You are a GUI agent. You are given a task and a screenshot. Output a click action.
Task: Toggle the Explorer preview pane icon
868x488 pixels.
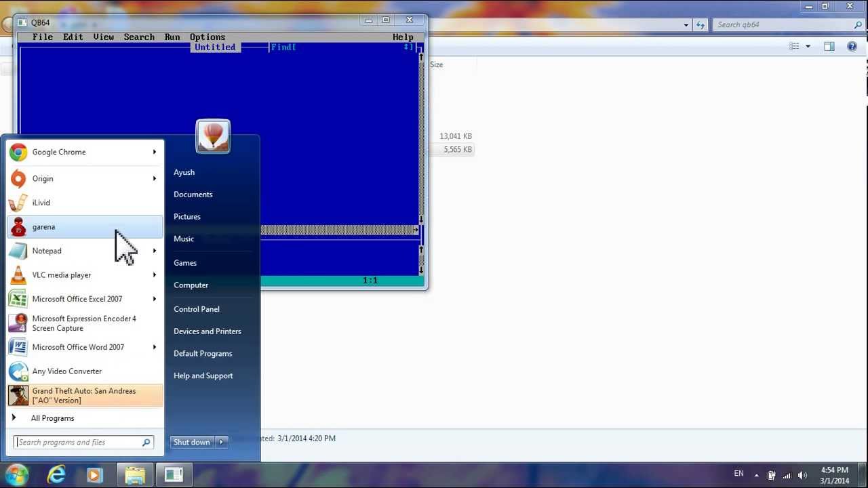(829, 46)
